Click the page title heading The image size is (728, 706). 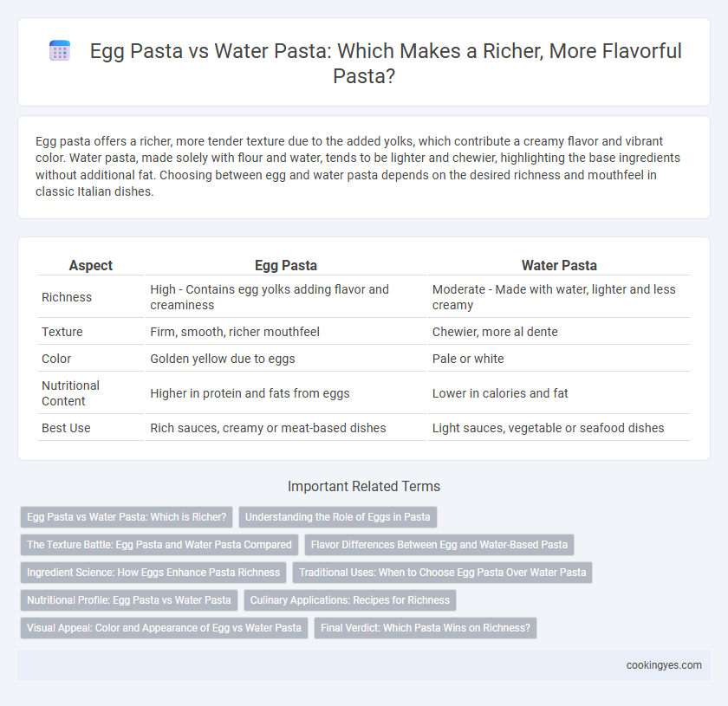click(x=386, y=63)
